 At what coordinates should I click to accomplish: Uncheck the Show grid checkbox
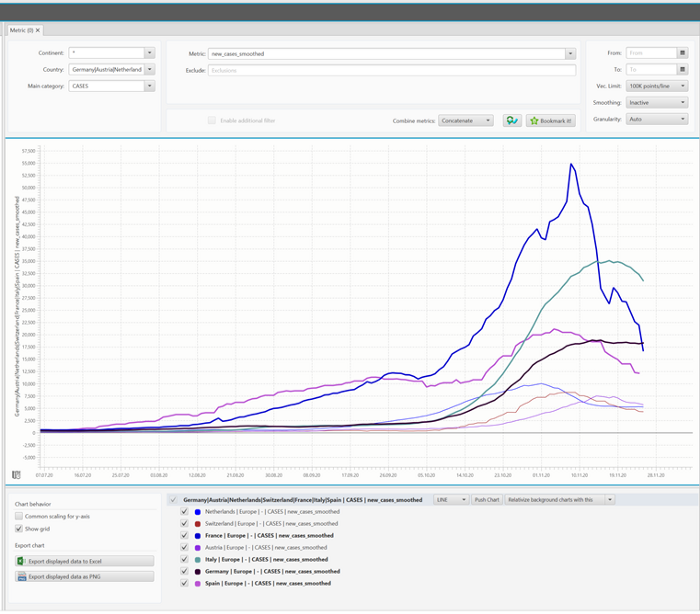click(x=19, y=528)
